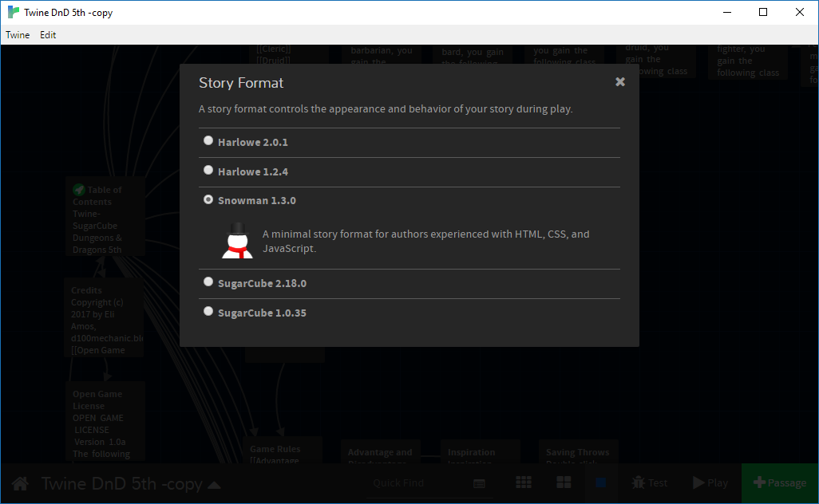Image resolution: width=819 pixels, height=504 pixels.
Task: Select the Inspiration passage card
Action: click(x=481, y=452)
